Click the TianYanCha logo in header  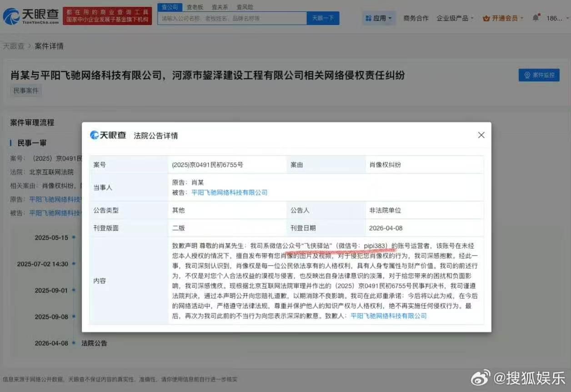(x=30, y=16)
